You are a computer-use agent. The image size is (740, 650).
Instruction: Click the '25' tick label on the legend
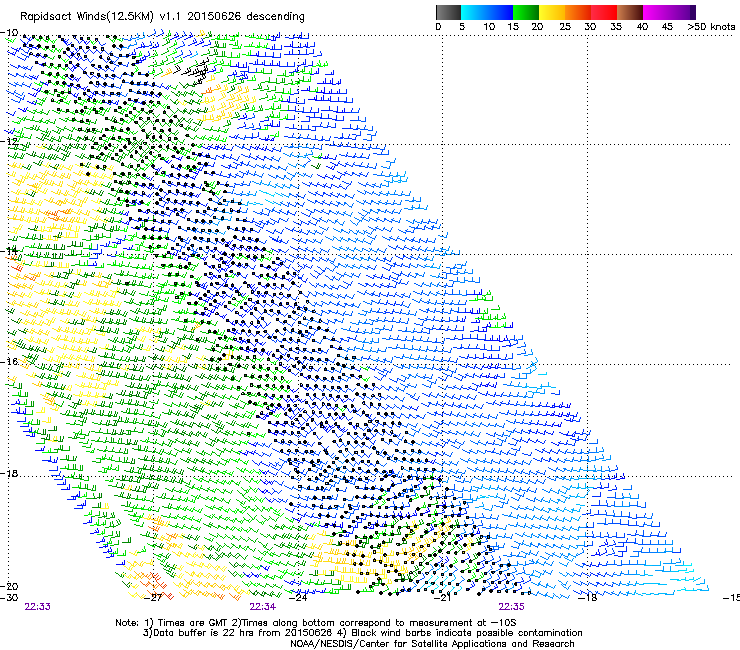[x=565, y=27]
